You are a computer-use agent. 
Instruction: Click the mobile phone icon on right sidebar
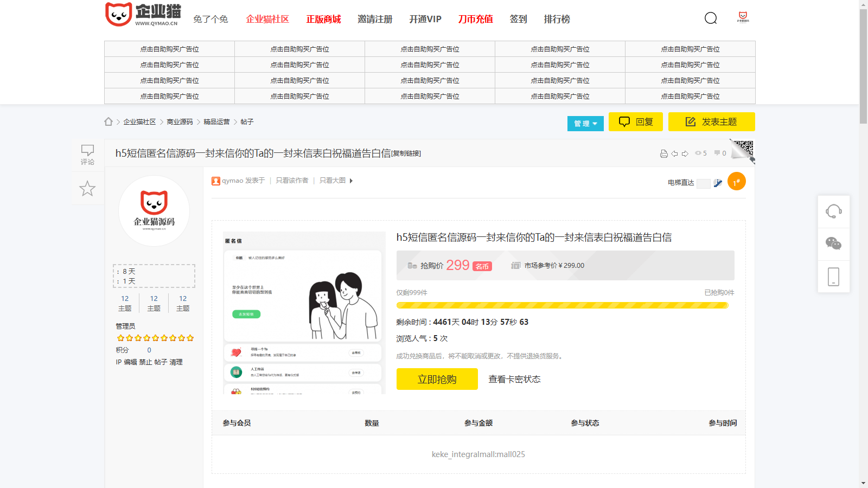(833, 277)
